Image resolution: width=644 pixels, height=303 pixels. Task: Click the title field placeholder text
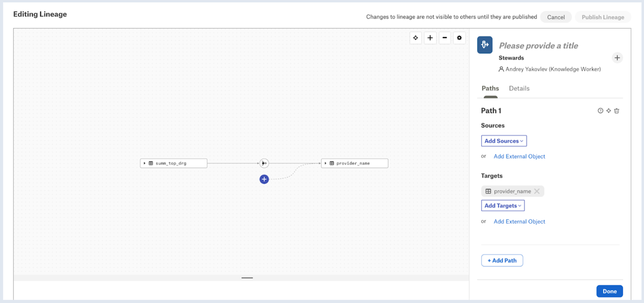[539, 46]
